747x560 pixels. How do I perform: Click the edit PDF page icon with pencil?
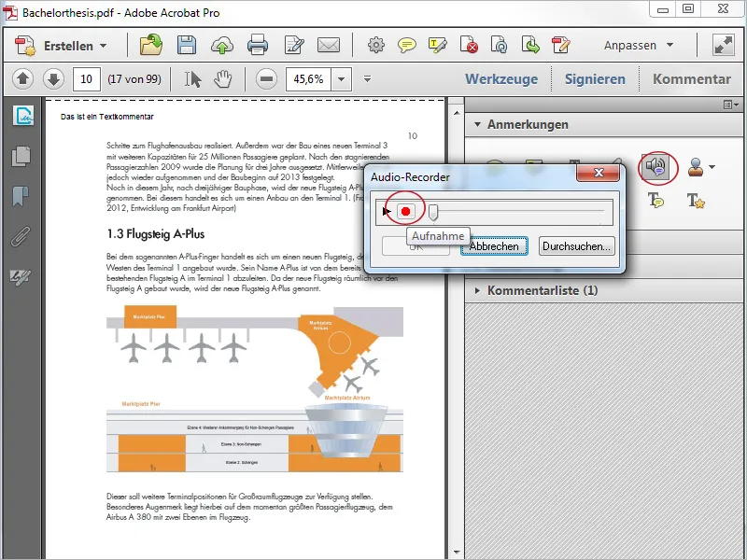(561, 45)
